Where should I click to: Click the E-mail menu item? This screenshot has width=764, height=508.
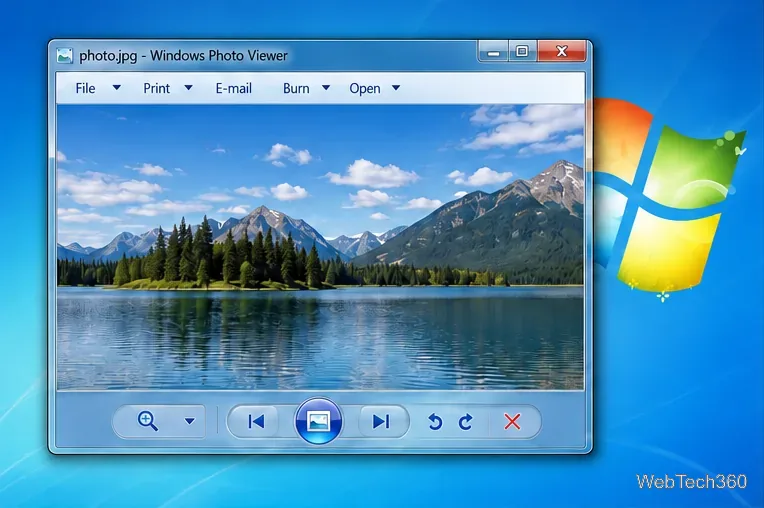click(233, 88)
